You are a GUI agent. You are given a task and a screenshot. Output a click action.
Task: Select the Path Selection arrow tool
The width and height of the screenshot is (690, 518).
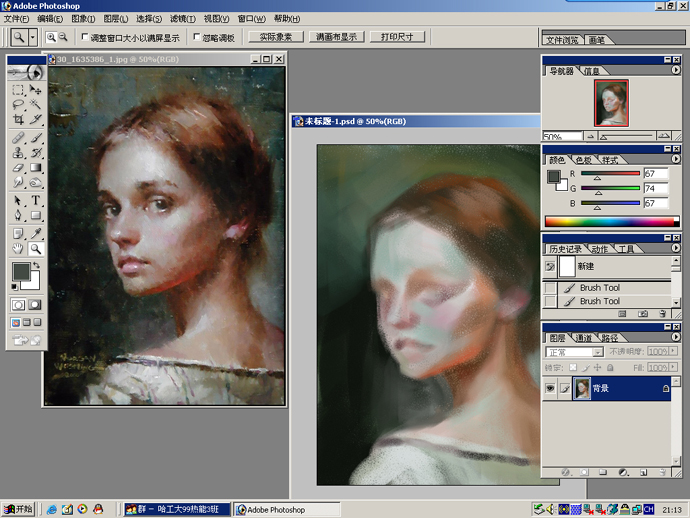[x=18, y=201]
